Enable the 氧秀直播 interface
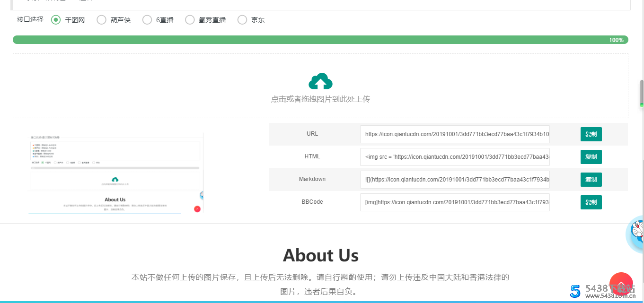Image resolution: width=644 pixels, height=303 pixels. coord(190,20)
